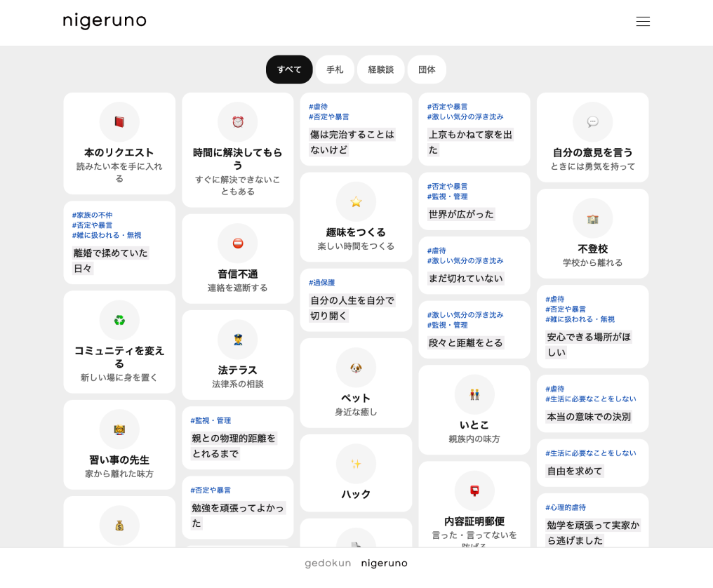Screen dimensions: 713x588
Task: Click the alarm clock icon
Action: click(x=238, y=122)
